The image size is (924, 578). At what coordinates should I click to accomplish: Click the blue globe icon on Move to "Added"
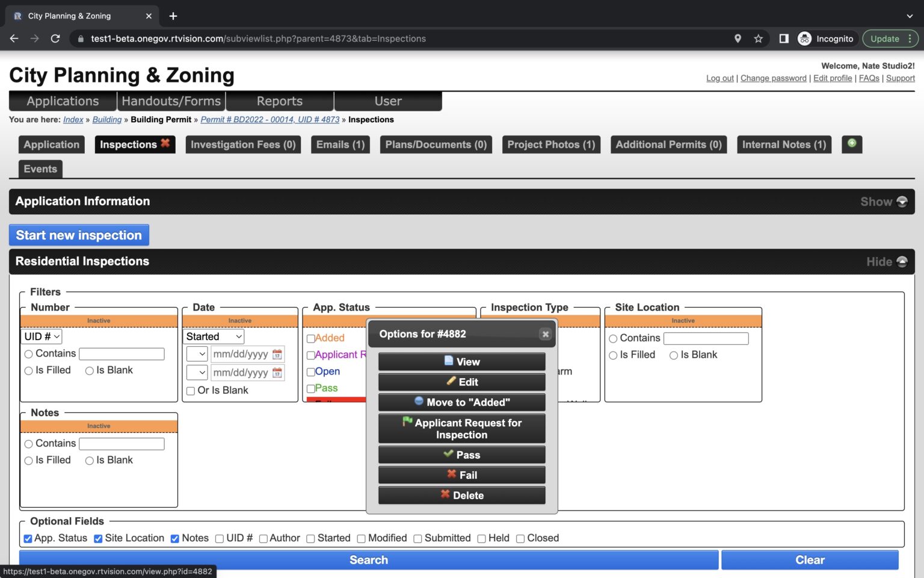pos(419,402)
